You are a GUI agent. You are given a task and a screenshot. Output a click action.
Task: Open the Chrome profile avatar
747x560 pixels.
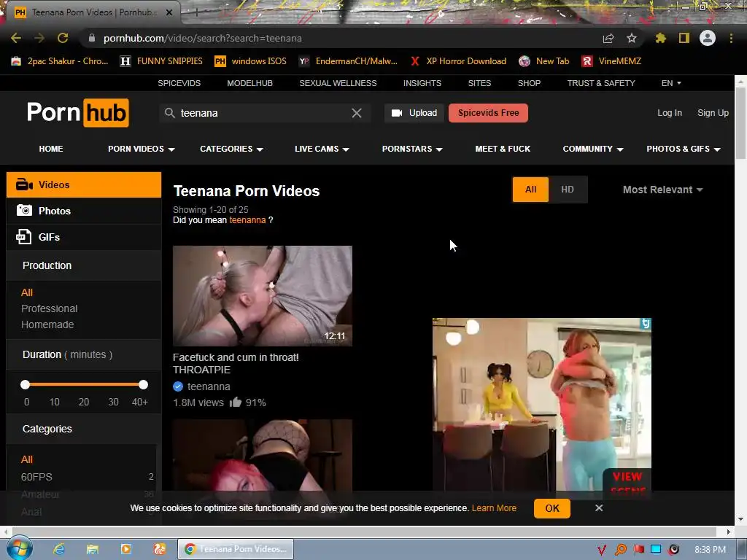pyautogui.click(x=708, y=38)
